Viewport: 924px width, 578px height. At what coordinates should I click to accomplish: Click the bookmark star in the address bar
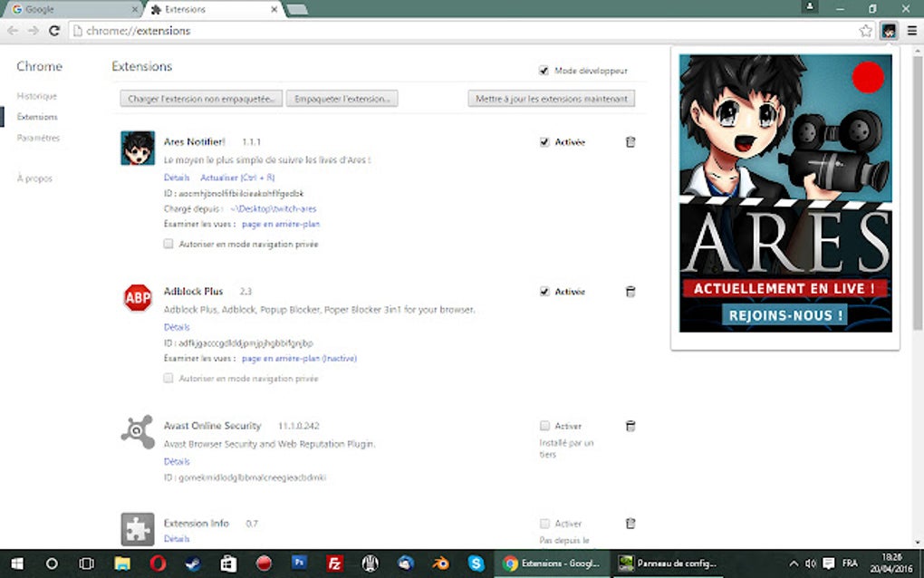[865, 30]
